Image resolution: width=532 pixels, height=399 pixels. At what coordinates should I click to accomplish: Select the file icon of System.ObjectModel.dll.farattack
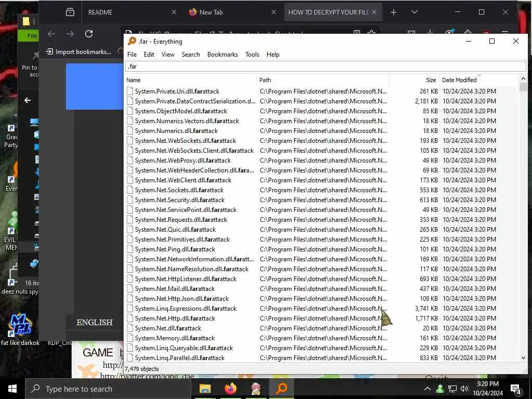(130, 111)
